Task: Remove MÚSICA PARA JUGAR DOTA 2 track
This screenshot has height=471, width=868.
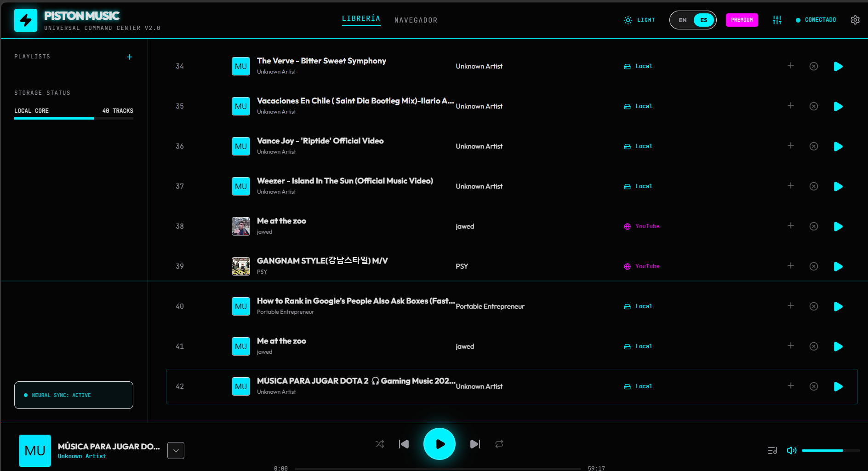Action: 814,386
